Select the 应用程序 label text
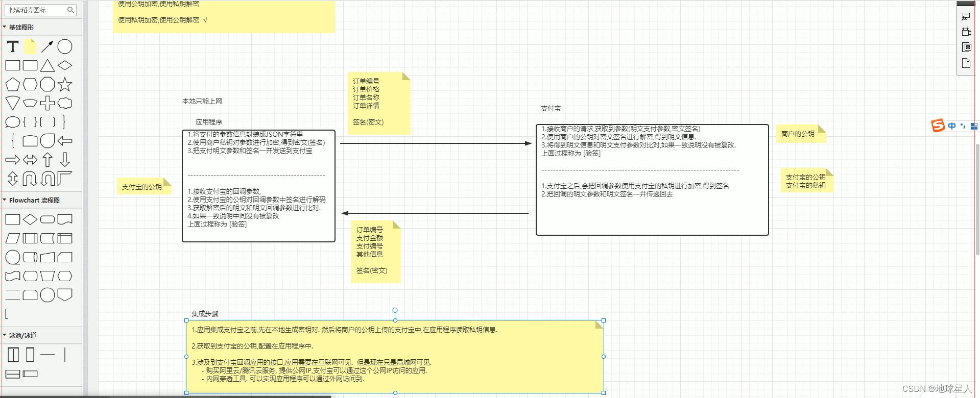This screenshot has height=398, width=980. click(x=209, y=122)
